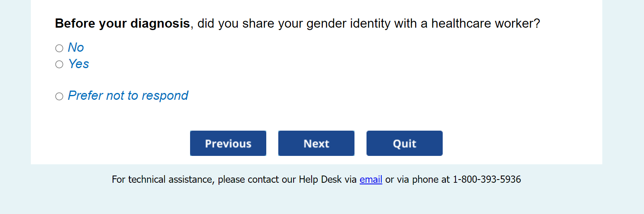Click the "No" answer label text
This screenshot has width=644, height=214.
click(76, 48)
